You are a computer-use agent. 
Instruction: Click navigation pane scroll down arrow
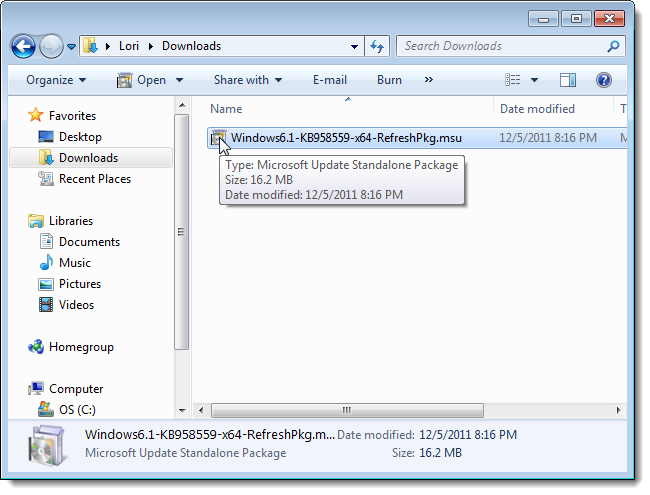tap(182, 411)
